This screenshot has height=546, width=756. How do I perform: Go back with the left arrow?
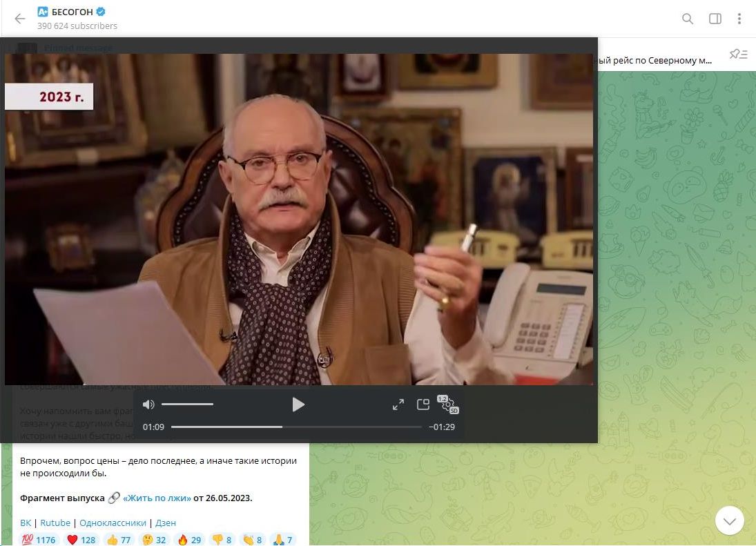pyautogui.click(x=20, y=19)
